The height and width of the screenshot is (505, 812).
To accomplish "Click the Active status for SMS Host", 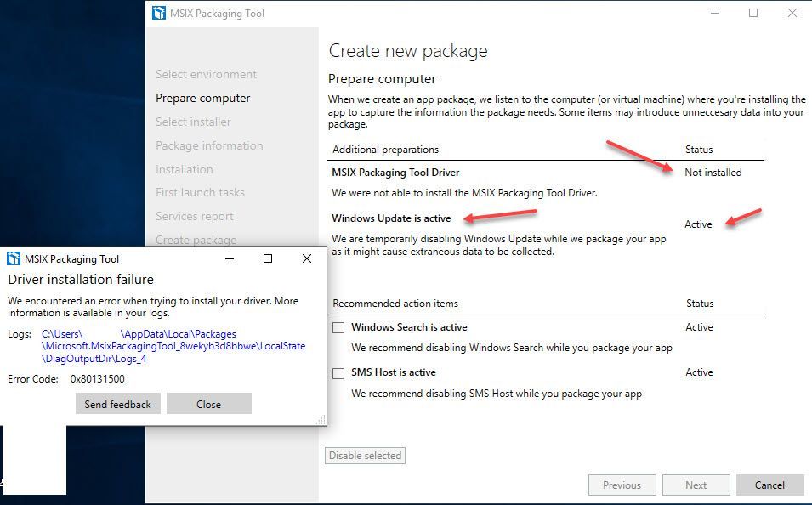I will tap(699, 372).
